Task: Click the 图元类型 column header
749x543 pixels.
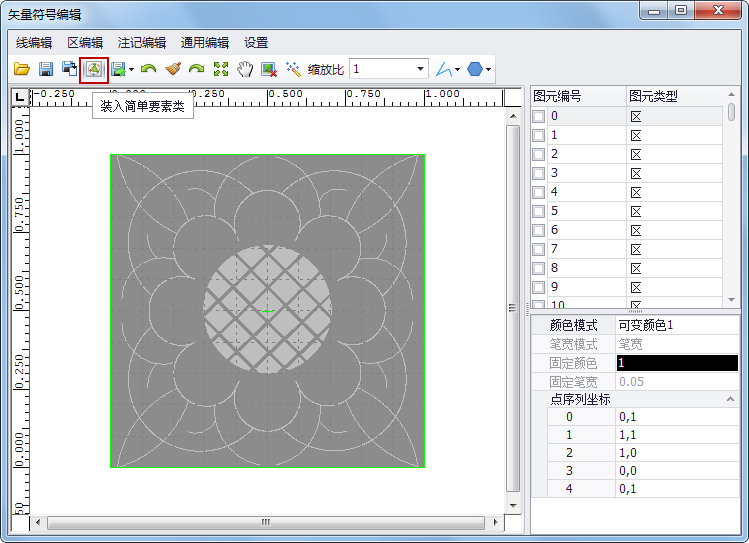Action: click(654, 96)
